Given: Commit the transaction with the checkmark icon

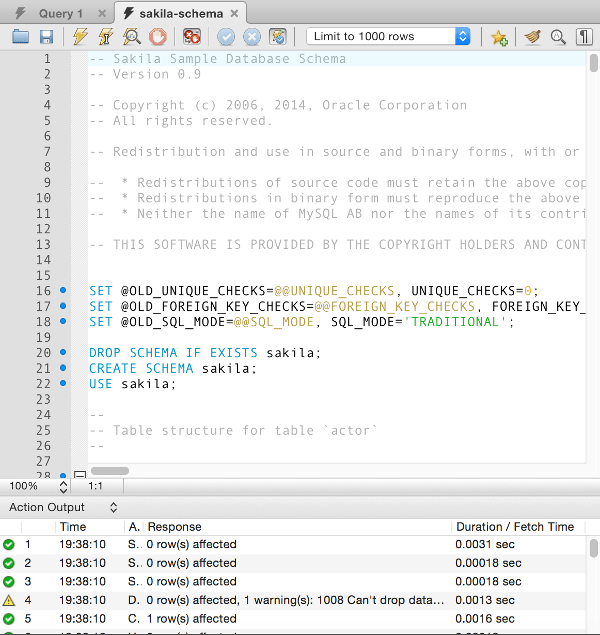Looking at the screenshot, I should (226, 37).
